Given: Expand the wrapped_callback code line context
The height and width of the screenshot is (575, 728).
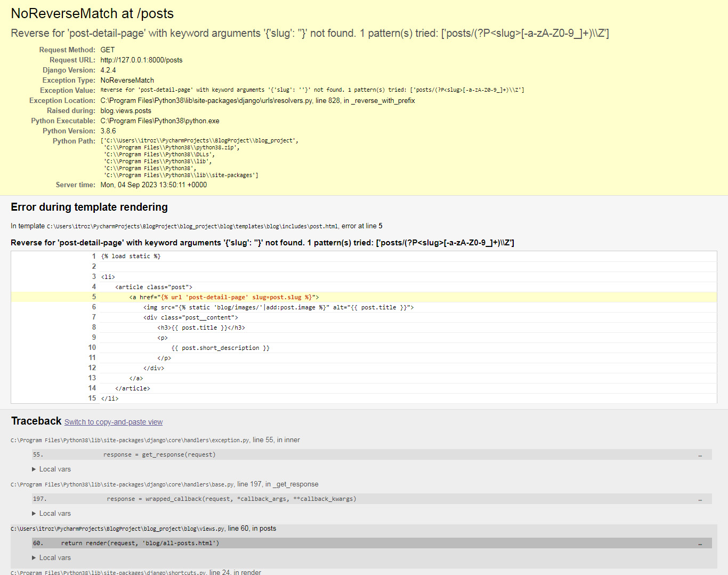Looking at the screenshot, I should click(x=231, y=499).
